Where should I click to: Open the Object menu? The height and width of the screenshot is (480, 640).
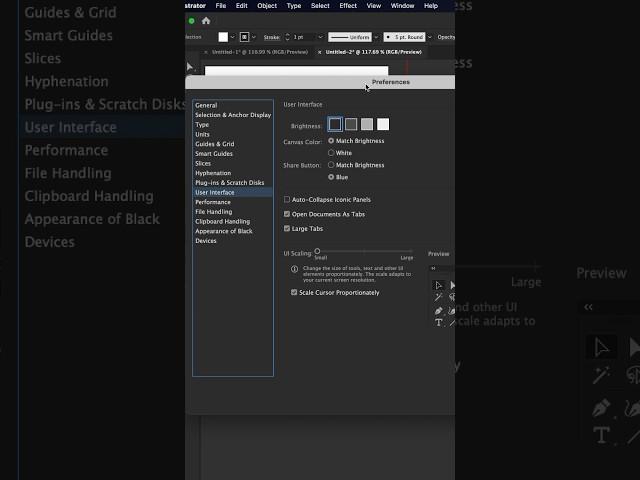(x=267, y=6)
